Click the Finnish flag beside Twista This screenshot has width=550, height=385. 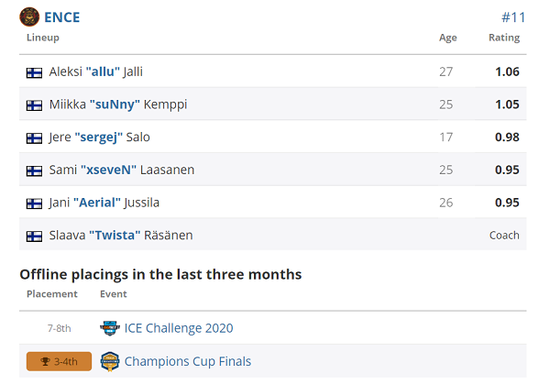tap(34, 236)
